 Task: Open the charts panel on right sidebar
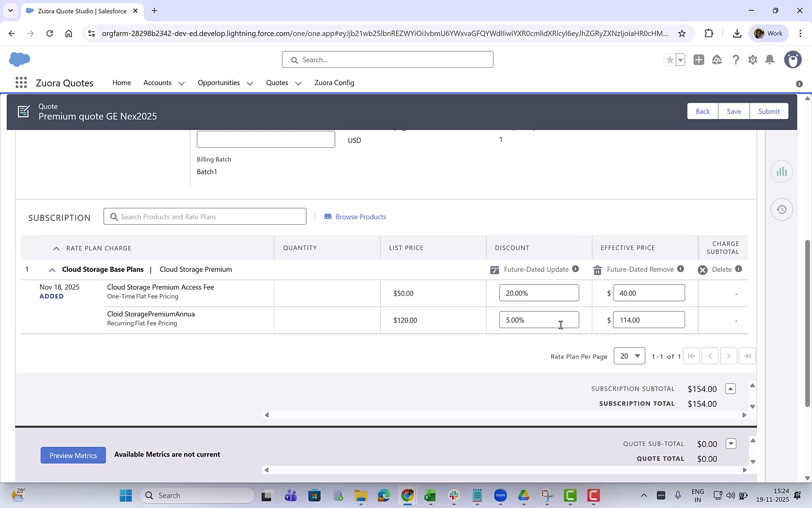tap(781, 171)
